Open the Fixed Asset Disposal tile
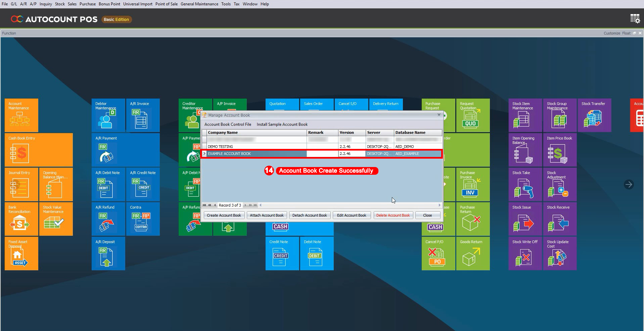Viewport: 644px width, 331px height. pos(21,253)
